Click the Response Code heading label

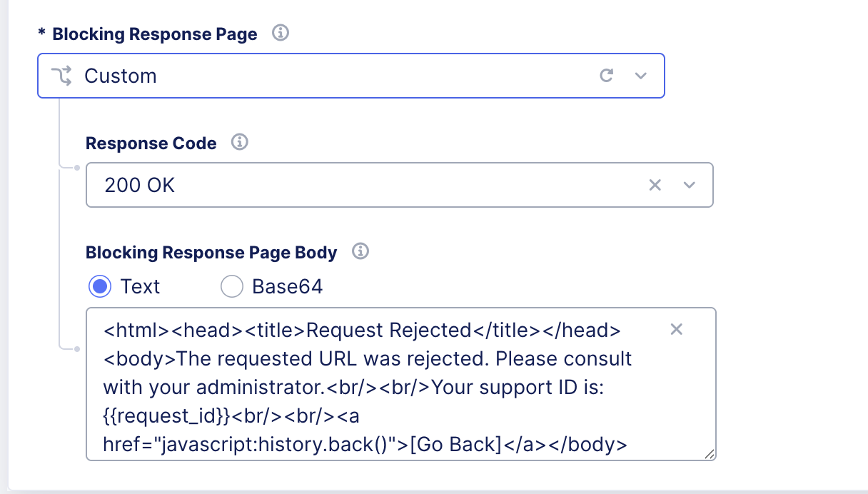(x=151, y=143)
